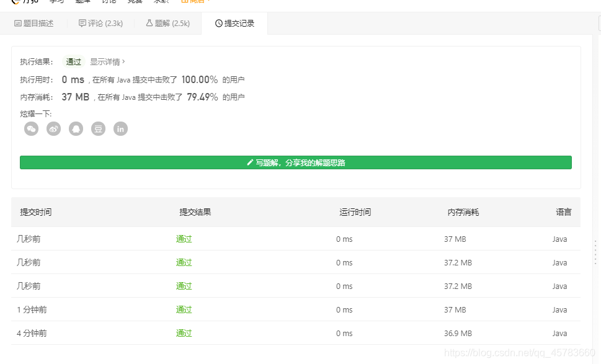Share result via QQ icon

pyautogui.click(x=76, y=129)
